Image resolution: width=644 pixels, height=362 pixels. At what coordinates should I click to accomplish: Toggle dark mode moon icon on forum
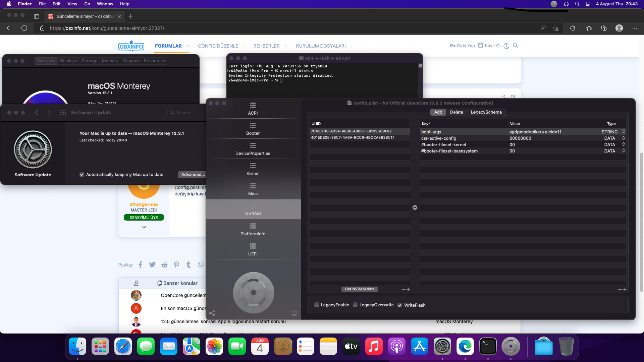pyautogui.click(x=506, y=46)
